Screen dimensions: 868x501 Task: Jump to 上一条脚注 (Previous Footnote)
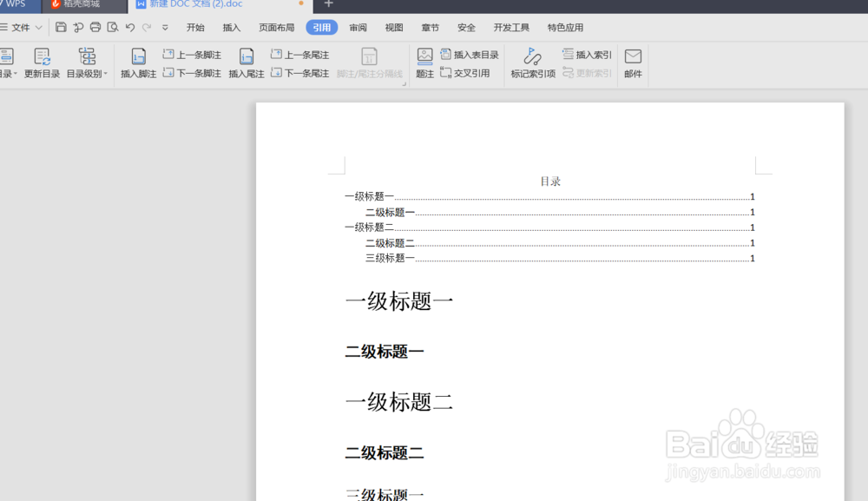pos(192,54)
